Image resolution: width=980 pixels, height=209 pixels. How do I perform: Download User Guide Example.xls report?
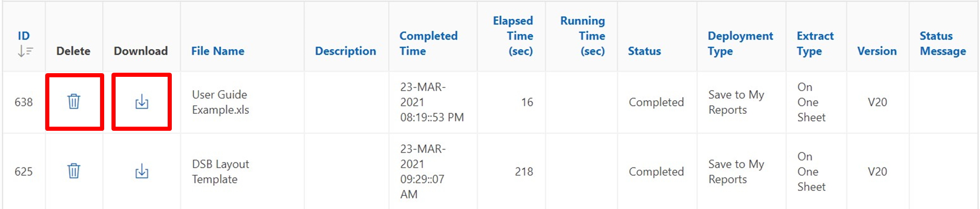(x=142, y=102)
